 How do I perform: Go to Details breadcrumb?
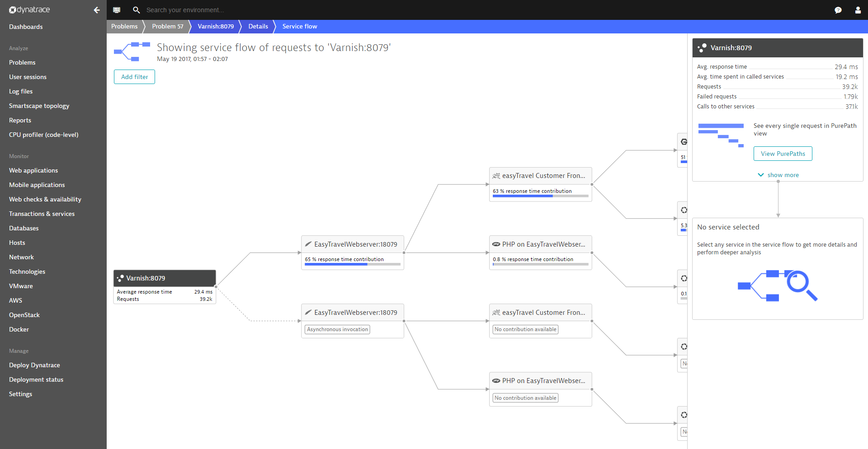pyautogui.click(x=258, y=27)
